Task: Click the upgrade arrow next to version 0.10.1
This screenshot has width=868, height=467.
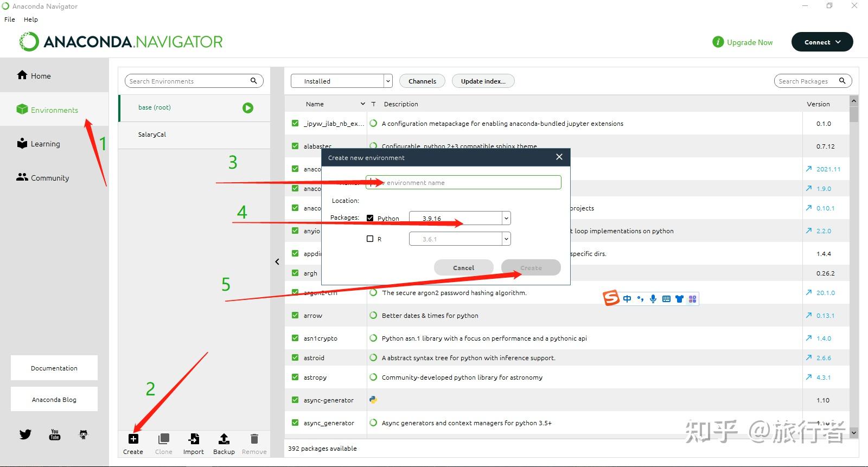Action: pyautogui.click(x=809, y=208)
